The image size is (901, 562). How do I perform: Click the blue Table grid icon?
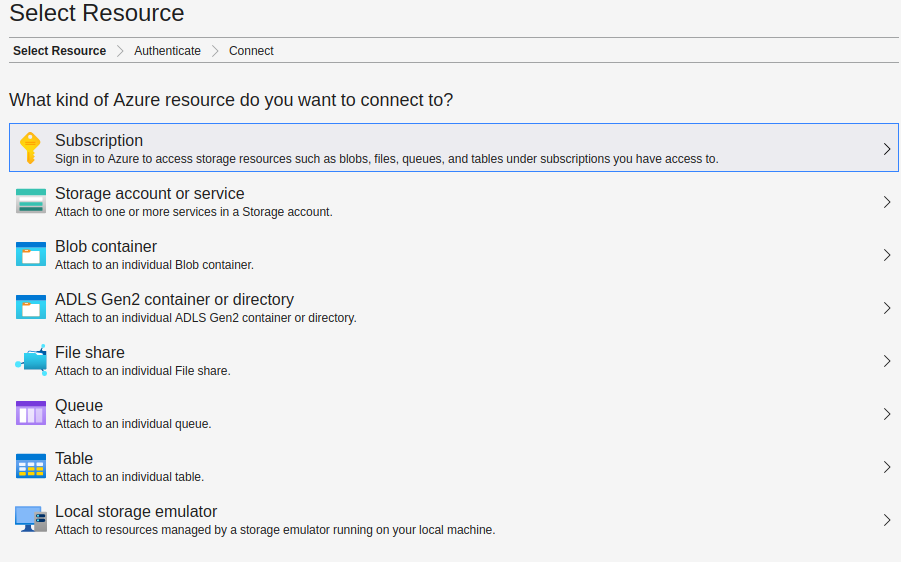point(31,466)
